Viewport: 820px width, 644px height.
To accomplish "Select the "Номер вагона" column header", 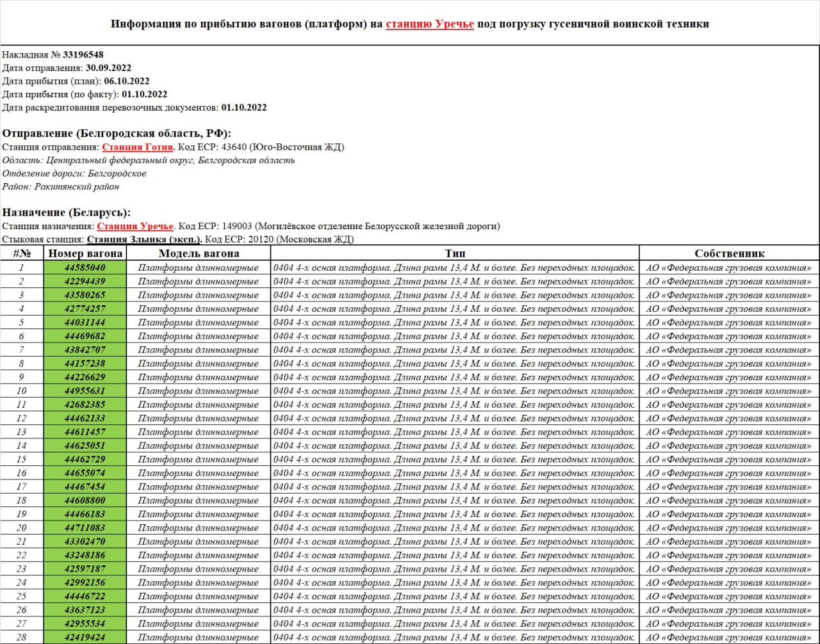I will coord(85,254).
